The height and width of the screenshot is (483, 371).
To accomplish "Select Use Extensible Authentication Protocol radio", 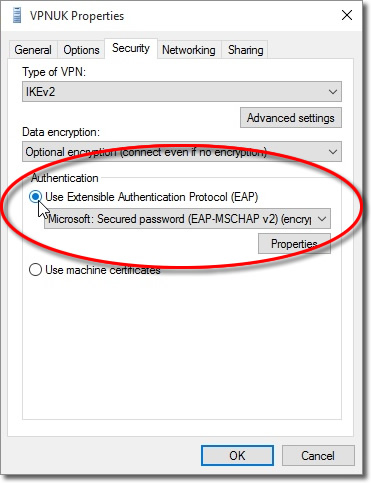I will pos(35,197).
